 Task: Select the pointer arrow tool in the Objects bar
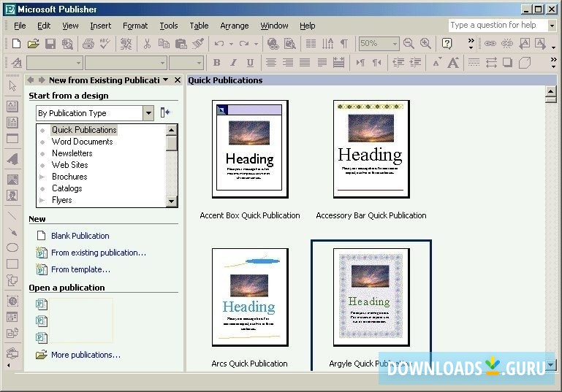tap(12, 86)
